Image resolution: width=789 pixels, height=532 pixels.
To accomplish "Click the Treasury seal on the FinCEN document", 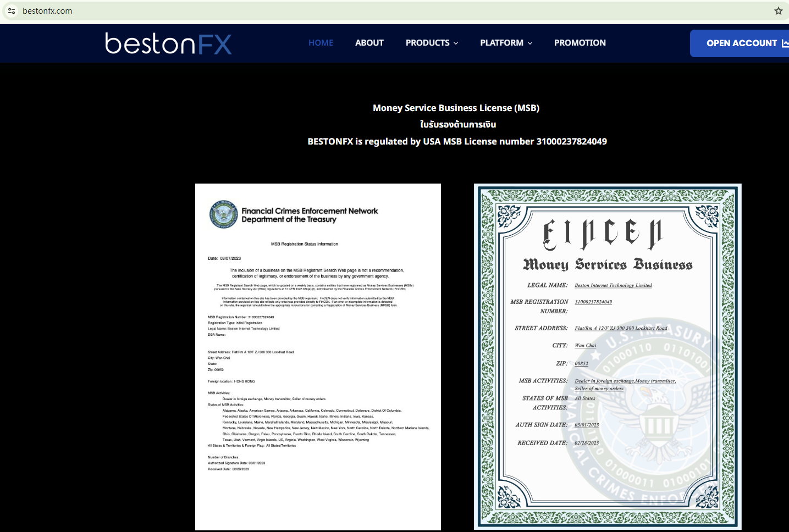I will pyautogui.click(x=223, y=214).
